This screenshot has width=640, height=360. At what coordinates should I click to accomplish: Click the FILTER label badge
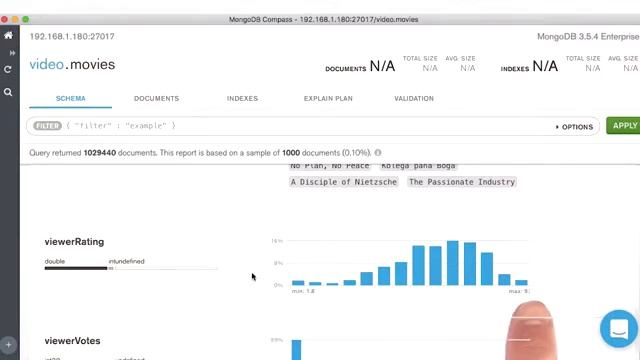pyautogui.click(x=47, y=126)
